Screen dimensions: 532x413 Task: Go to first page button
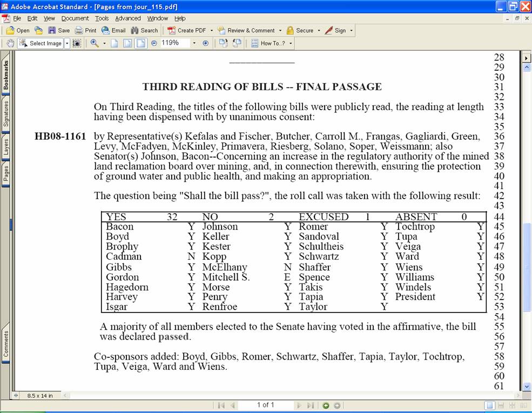221,405
